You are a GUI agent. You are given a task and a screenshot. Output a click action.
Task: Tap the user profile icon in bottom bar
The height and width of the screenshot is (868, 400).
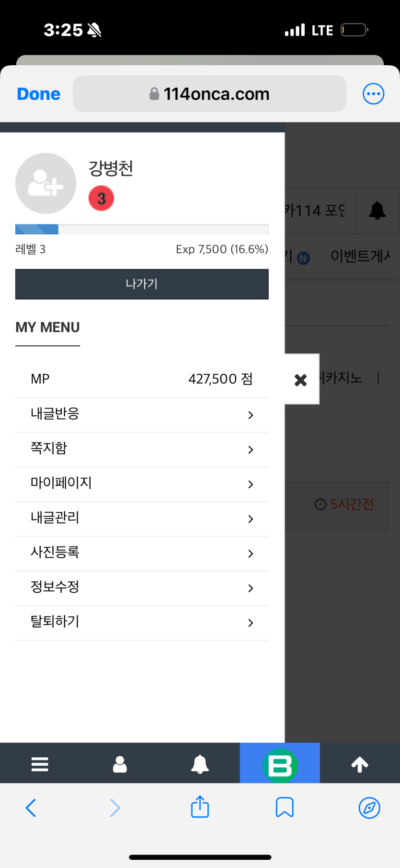click(120, 763)
